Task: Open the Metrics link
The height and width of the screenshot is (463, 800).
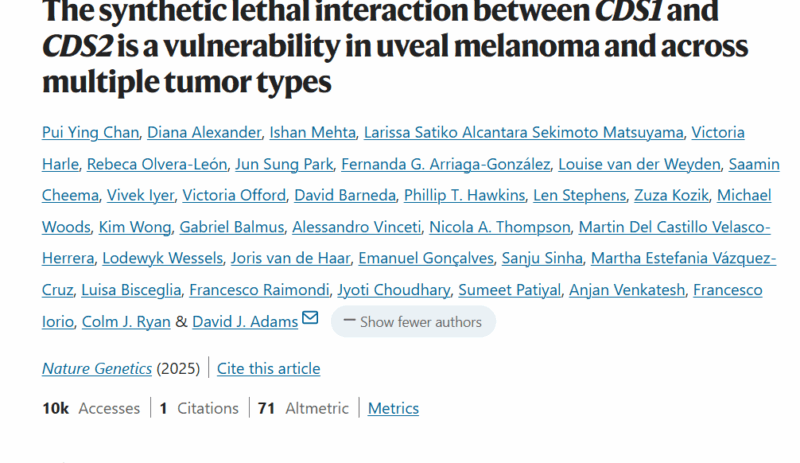Action: (393, 408)
